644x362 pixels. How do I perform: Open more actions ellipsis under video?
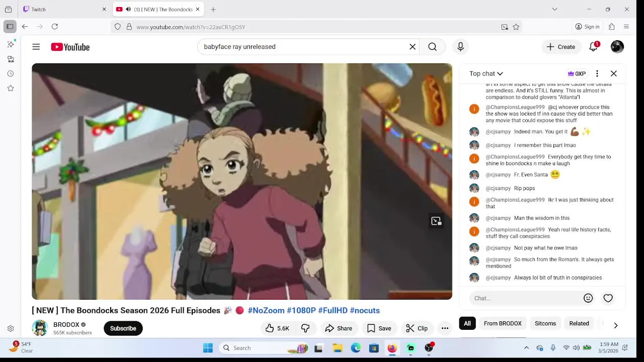(x=445, y=328)
